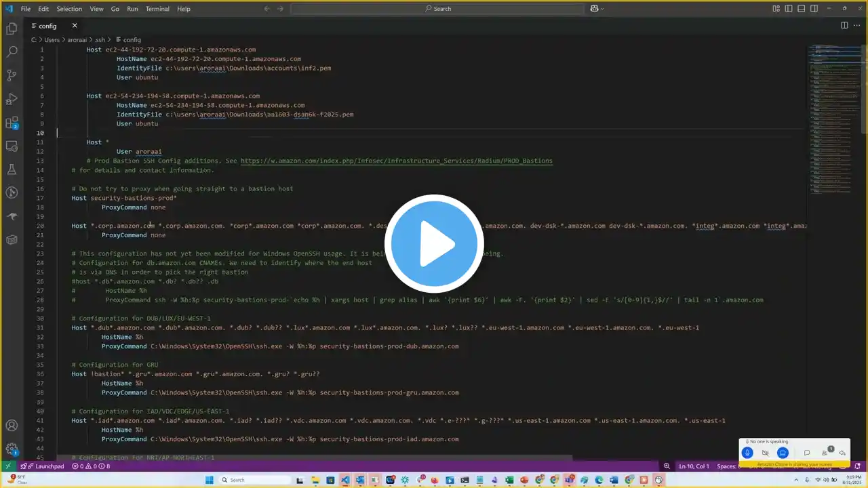Screen dimensions: 868x488
Task: Open the Explorer view in activity bar
Action: click(x=12, y=28)
